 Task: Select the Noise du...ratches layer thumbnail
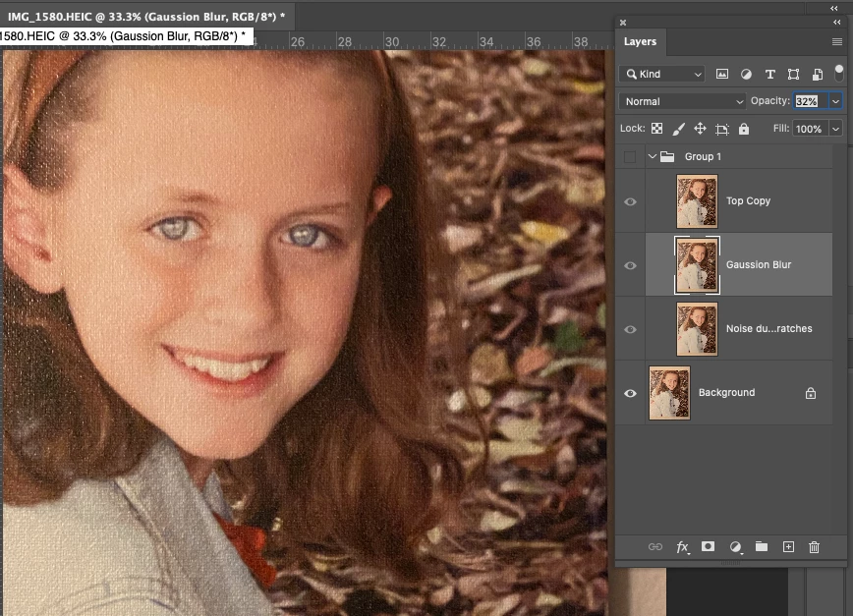click(x=697, y=329)
